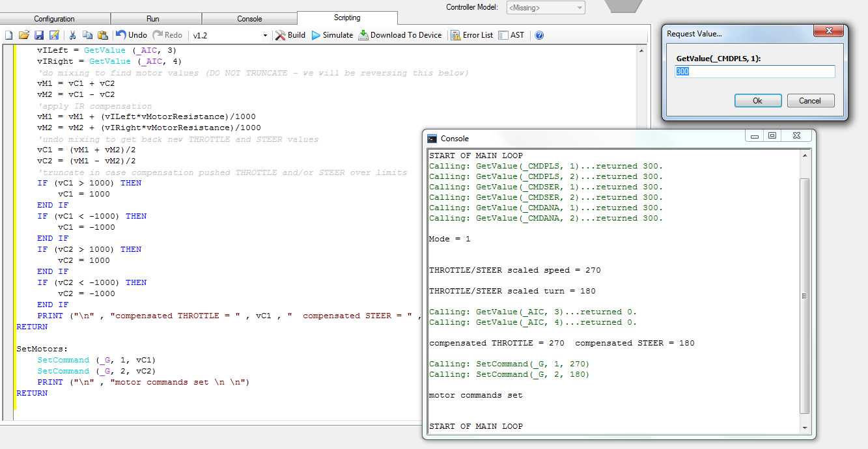Create a new script file
Screen dimensions: 868x449
pyautogui.click(x=8, y=34)
